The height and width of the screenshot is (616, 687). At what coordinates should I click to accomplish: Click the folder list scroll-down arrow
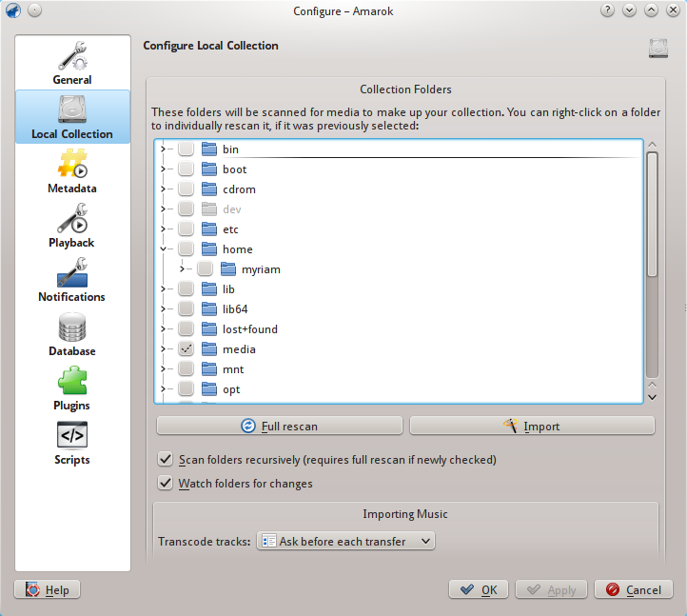(652, 396)
